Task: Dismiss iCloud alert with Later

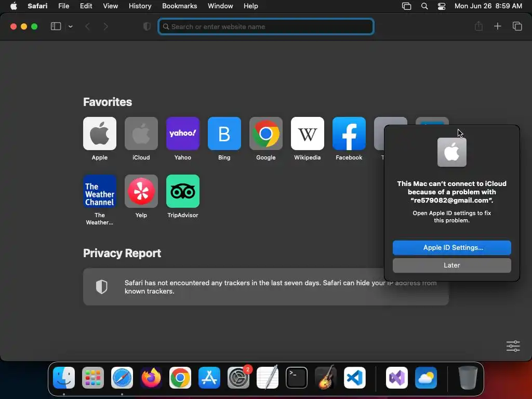Action: [452, 265]
